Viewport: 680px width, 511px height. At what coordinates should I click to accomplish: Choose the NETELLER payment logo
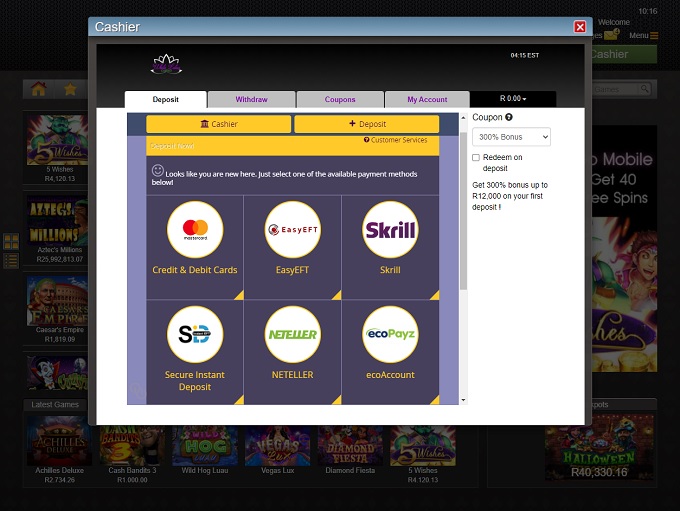click(293, 334)
